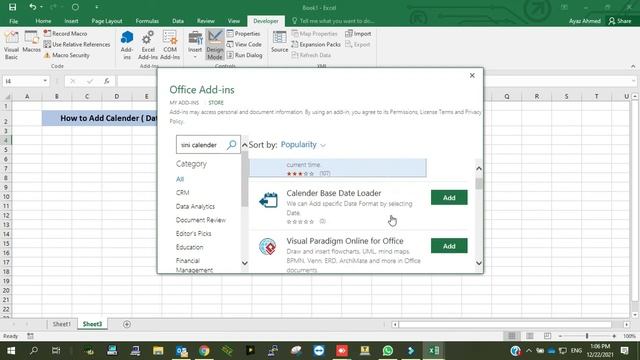Screen dimensions: 640x360
Task: Select the Document Review category
Action: point(200,220)
